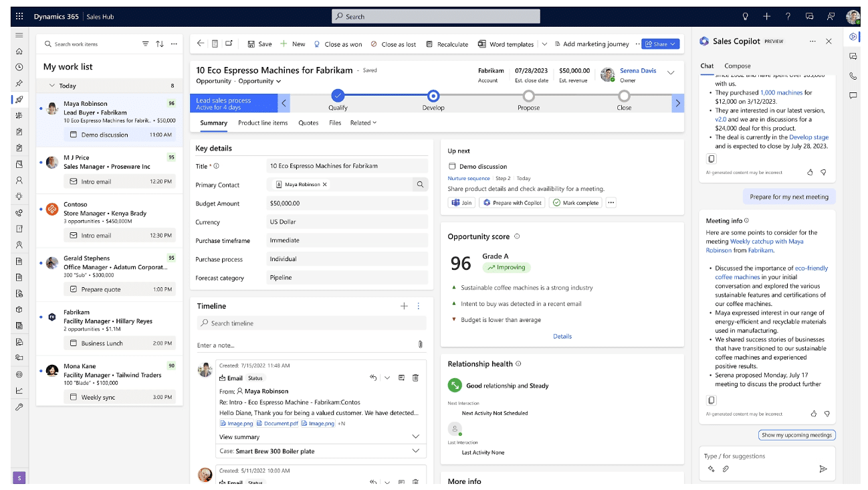Click the sort arrows icon in work list

(x=160, y=44)
